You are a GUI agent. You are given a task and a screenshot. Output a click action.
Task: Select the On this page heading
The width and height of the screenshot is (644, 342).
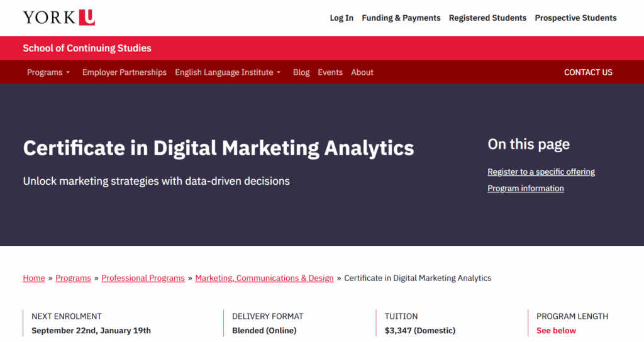(x=528, y=144)
